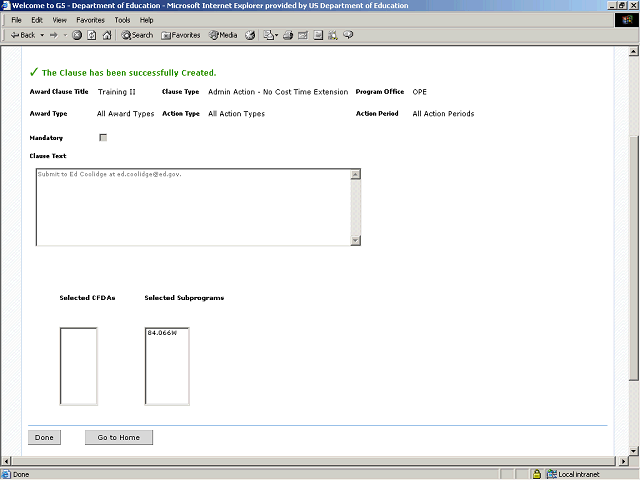Click 'The Clause has been successfully Created.' message
The image size is (640, 480).
(129, 73)
